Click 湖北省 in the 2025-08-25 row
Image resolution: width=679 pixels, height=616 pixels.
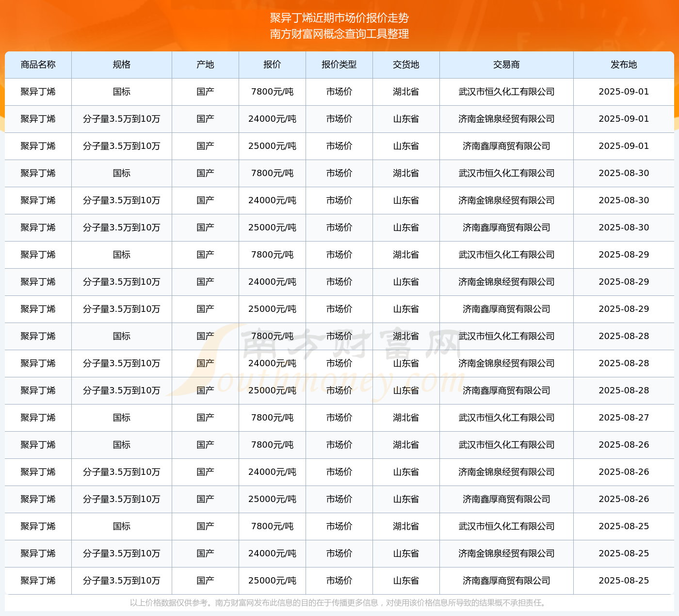(x=406, y=526)
